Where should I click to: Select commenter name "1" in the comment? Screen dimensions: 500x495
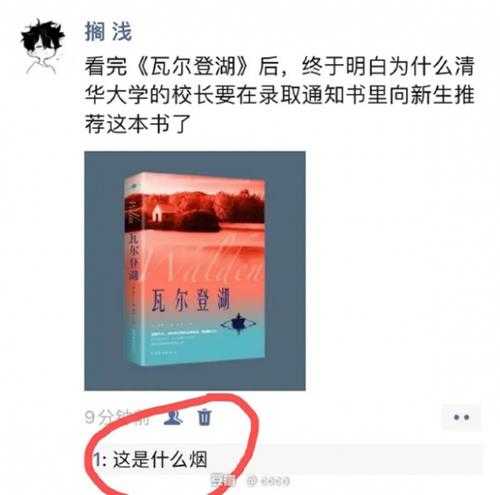97,460
